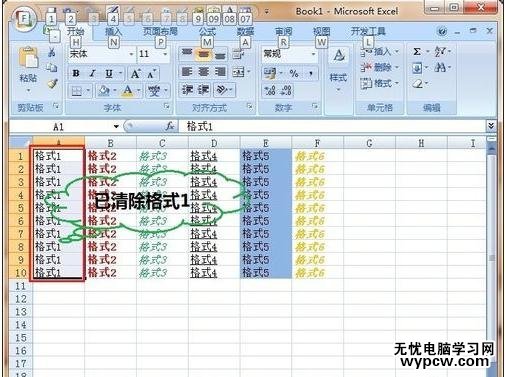This screenshot has height=377, width=505.
Task: Open the font size 11 dropdown
Action: tap(165, 54)
